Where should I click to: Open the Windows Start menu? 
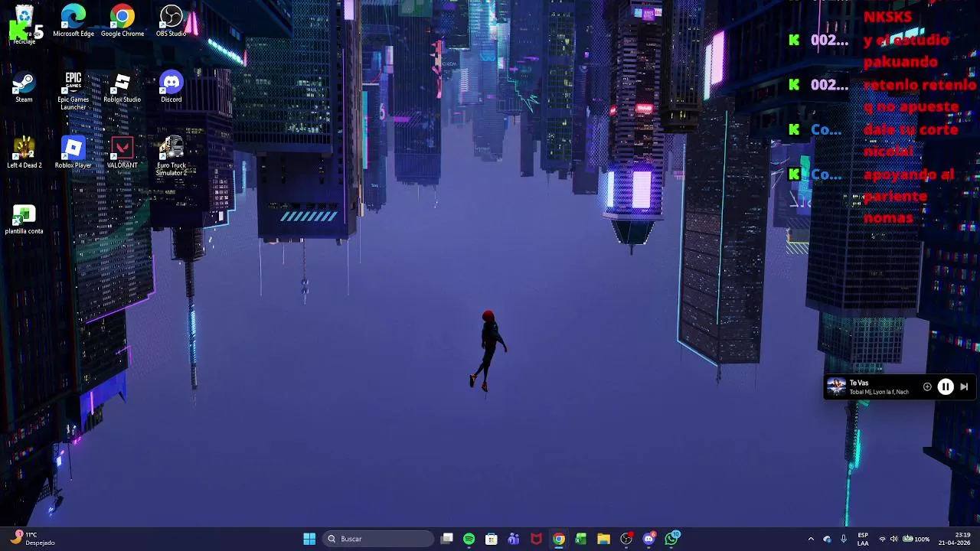tap(309, 539)
